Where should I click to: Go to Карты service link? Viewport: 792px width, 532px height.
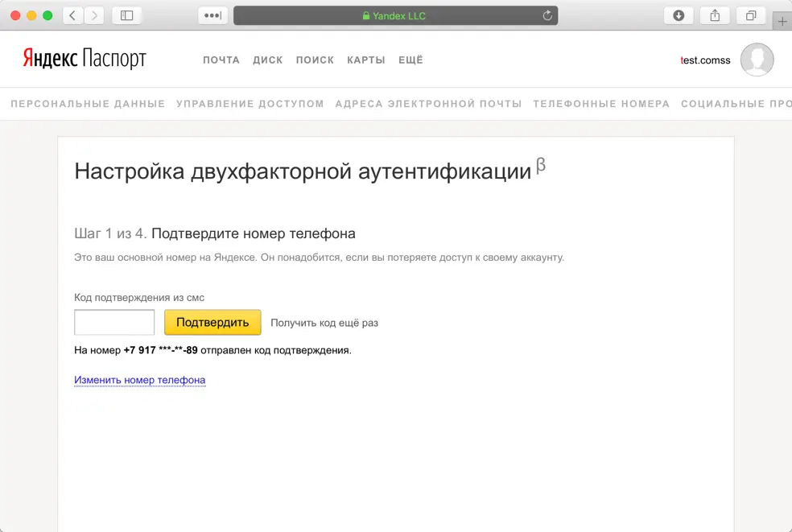click(x=365, y=60)
